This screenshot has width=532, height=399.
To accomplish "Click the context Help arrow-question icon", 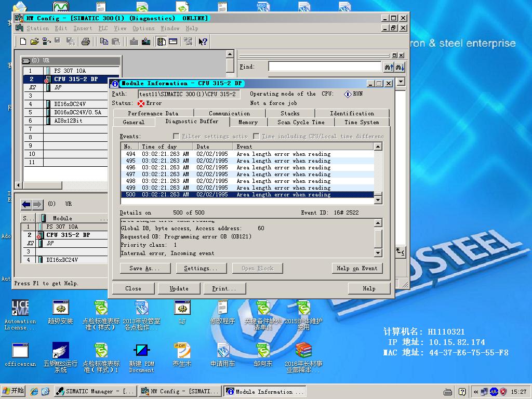I will click(203, 42).
